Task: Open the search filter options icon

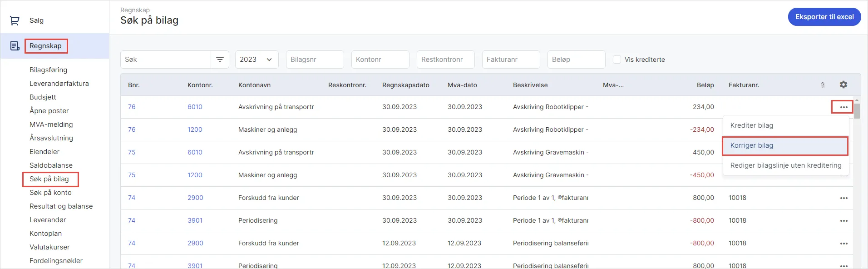Action: 220,60
